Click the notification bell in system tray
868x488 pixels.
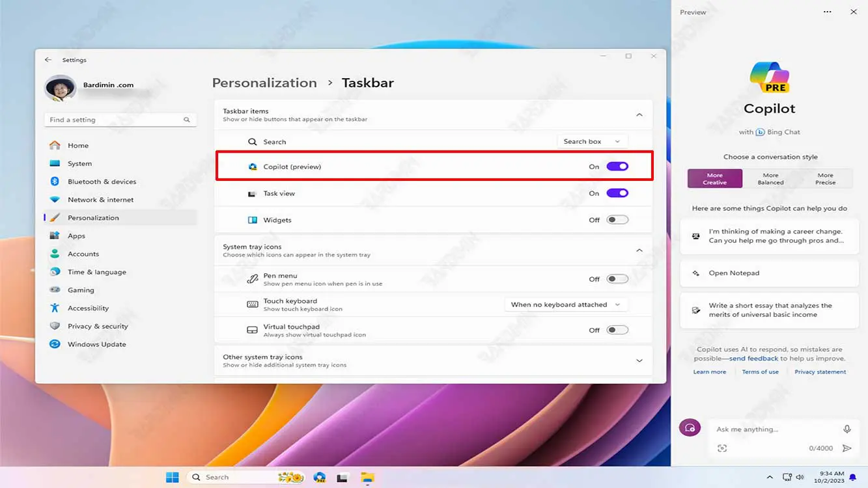(x=853, y=478)
